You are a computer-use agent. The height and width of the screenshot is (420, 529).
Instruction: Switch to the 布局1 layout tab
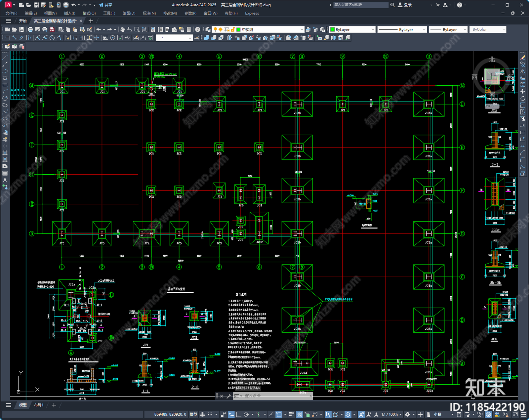pyautogui.click(x=39, y=405)
